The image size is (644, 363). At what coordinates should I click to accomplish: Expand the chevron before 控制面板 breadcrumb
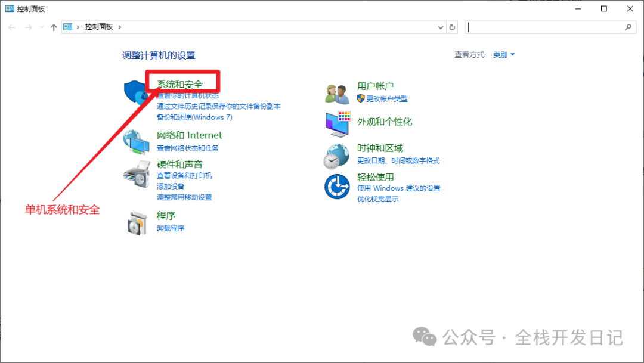78,27
